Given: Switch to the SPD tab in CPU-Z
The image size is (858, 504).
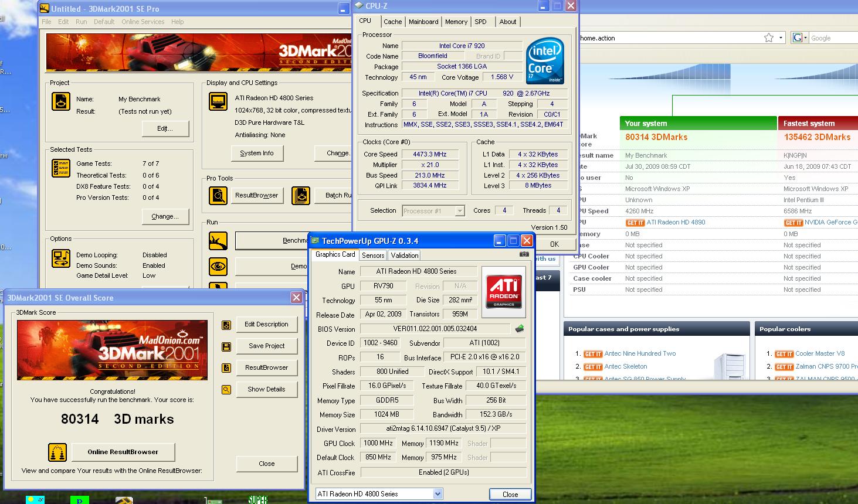Looking at the screenshot, I should (x=481, y=22).
